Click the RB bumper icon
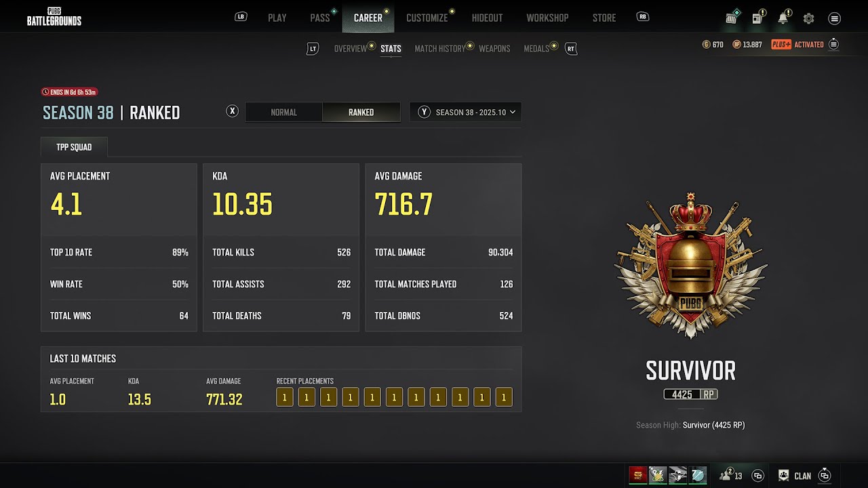868x488 pixels. pos(643,17)
